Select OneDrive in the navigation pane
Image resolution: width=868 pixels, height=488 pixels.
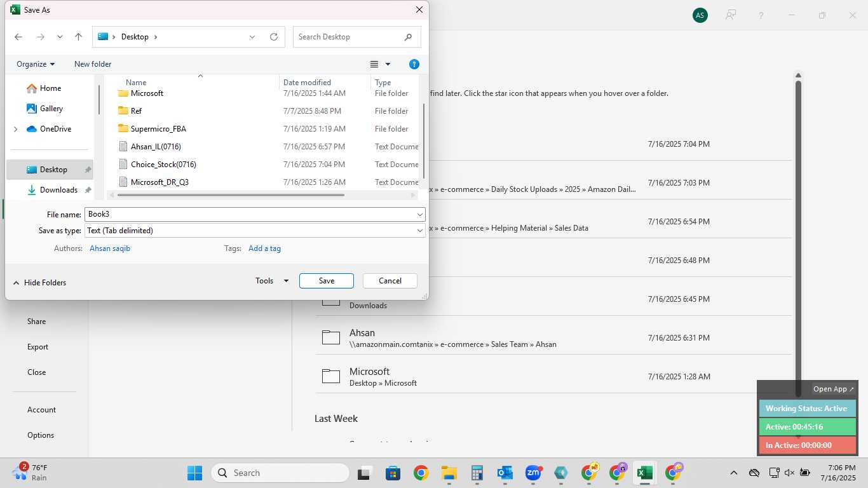55,129
